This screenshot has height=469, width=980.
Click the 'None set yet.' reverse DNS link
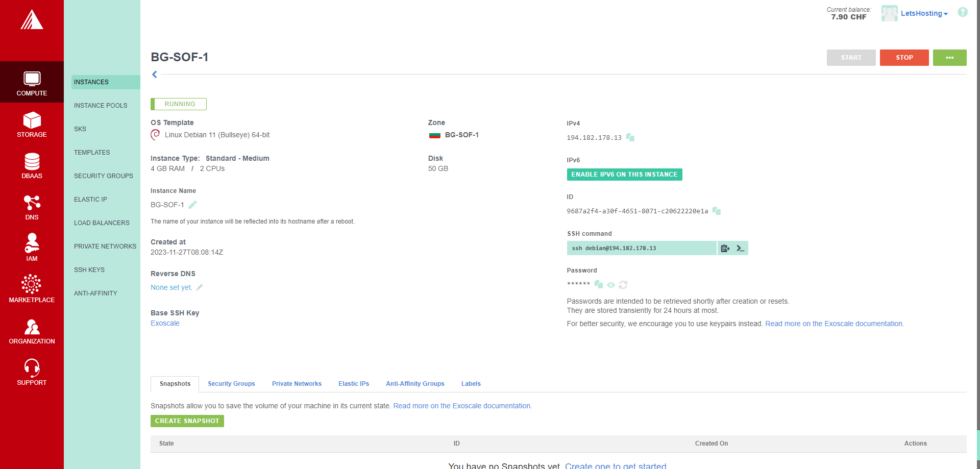171,287
